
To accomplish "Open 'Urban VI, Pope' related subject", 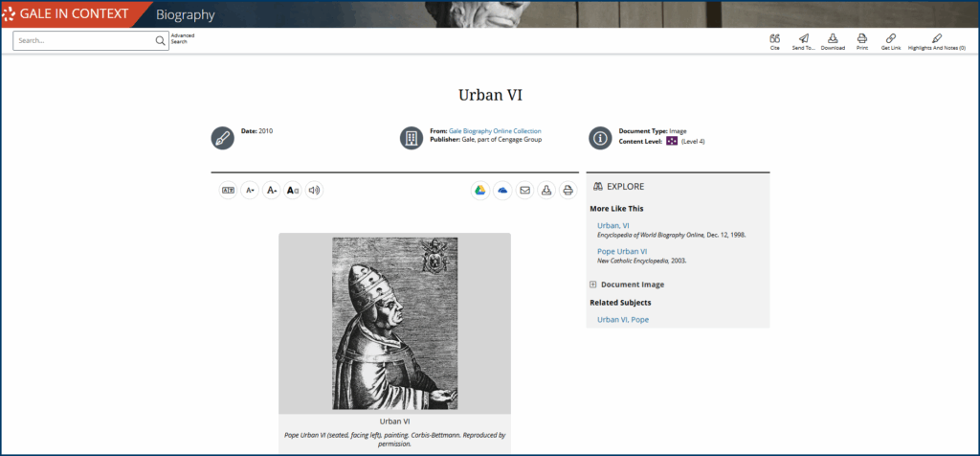I will [623, 320].
